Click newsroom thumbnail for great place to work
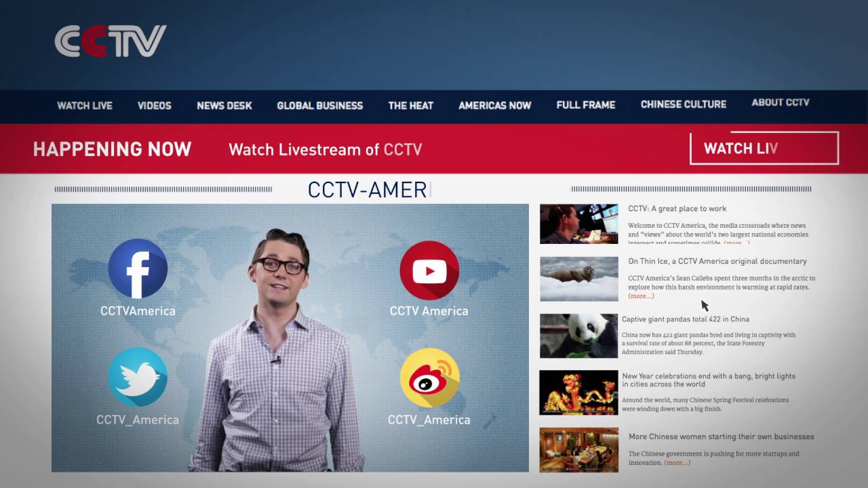The width and height of the screenshot is (868, 488). (x=579, y=224)
